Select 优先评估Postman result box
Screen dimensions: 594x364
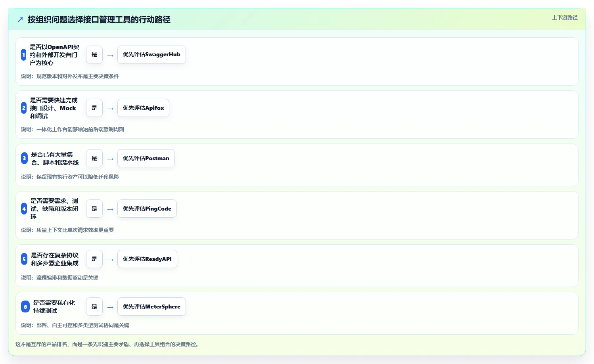[146, 158]
